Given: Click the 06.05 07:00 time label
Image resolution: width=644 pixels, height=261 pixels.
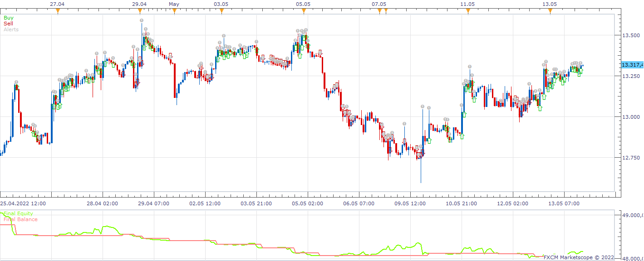Looking at the screenshot, I should [359, 203].
